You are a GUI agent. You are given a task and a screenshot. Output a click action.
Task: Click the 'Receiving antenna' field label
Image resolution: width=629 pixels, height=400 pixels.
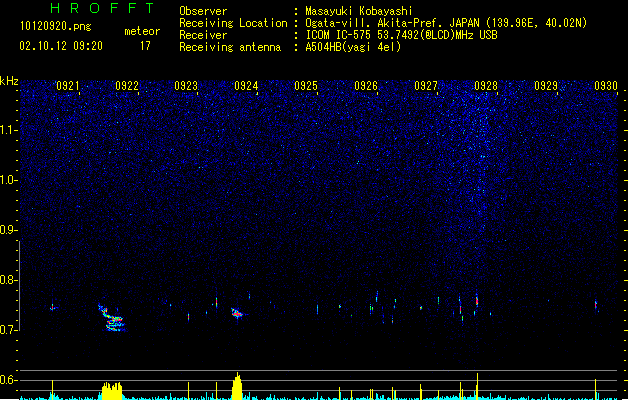tap(230, 47)
